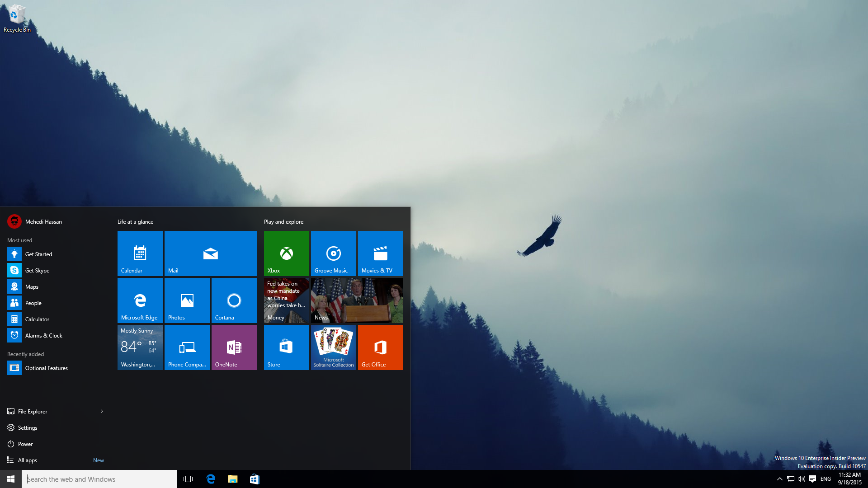Viewport: 868px width, 488px height.
Task: Open system tray notification area
Action: (779, 479)
